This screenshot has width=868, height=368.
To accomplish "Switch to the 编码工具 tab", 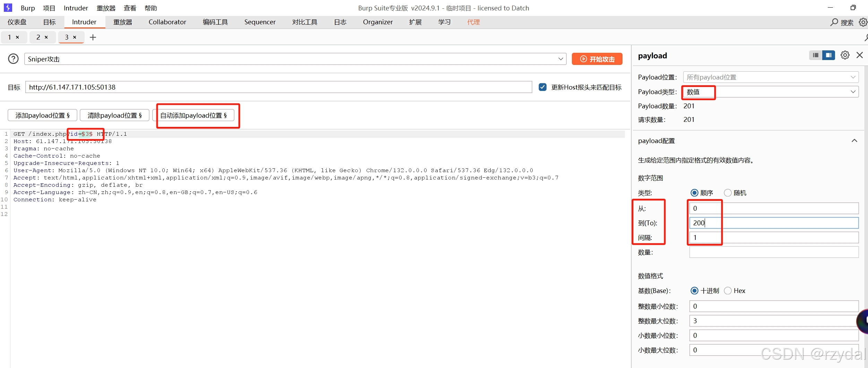I will tap(215, 22).
